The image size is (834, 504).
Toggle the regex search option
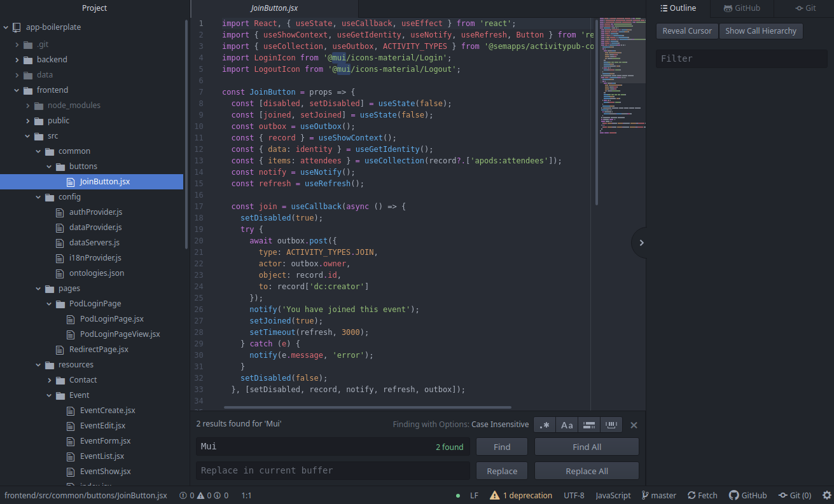point(545,425)
